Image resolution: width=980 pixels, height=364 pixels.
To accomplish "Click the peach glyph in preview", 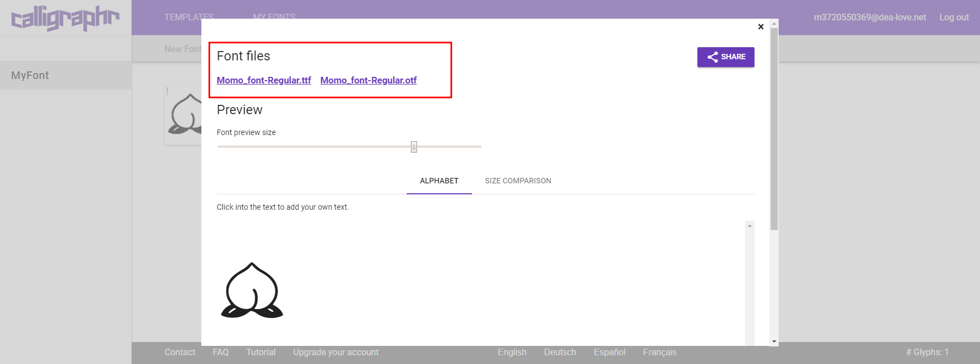I will (252, 290).
